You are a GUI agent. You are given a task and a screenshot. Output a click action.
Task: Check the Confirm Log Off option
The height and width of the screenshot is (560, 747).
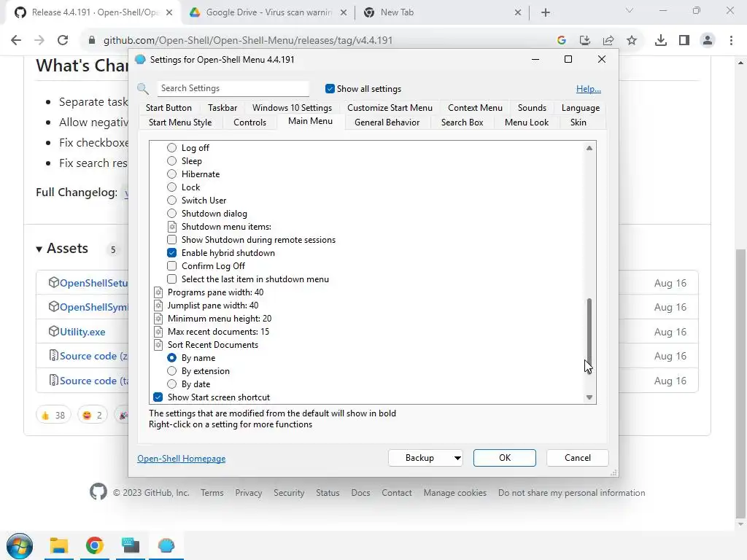172,265
